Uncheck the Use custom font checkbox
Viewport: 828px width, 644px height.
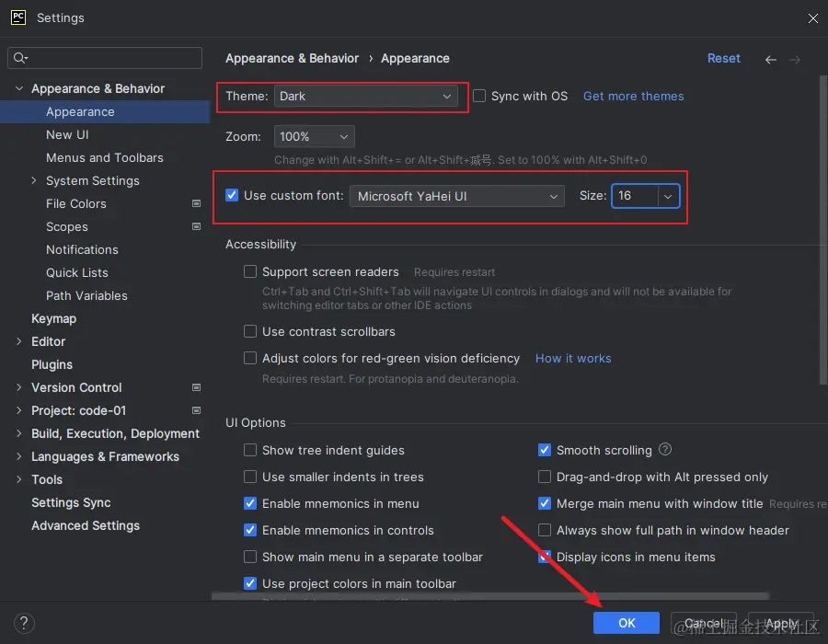[232, 195]
